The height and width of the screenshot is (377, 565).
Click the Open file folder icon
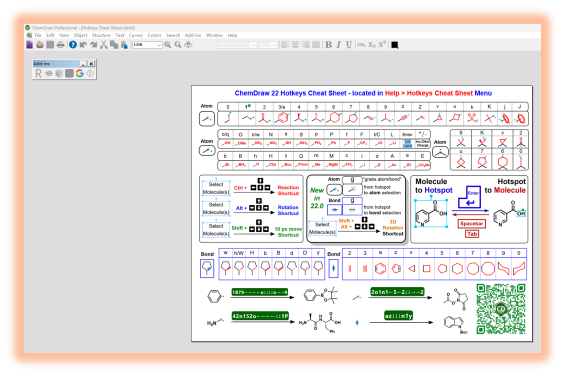tap(40, 45)
